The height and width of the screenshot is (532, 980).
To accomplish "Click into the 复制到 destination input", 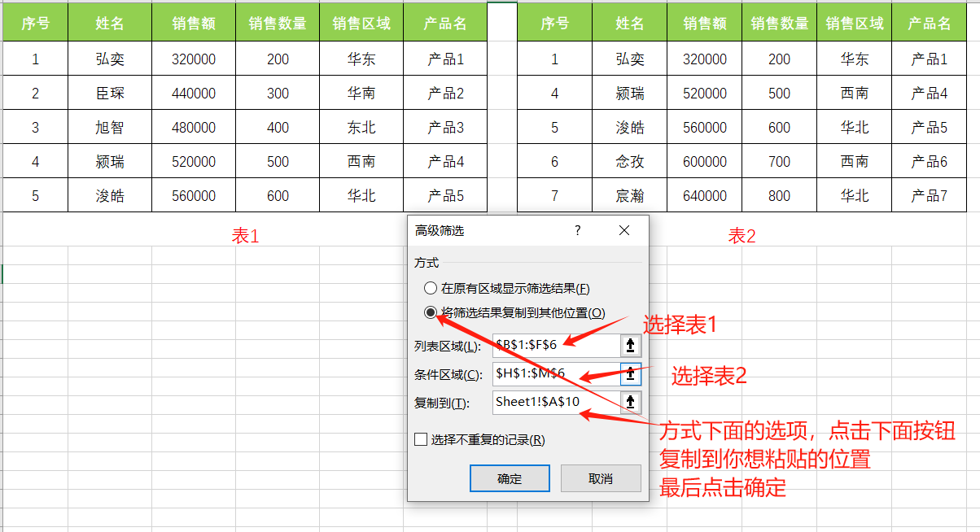I will click(556, 402).
